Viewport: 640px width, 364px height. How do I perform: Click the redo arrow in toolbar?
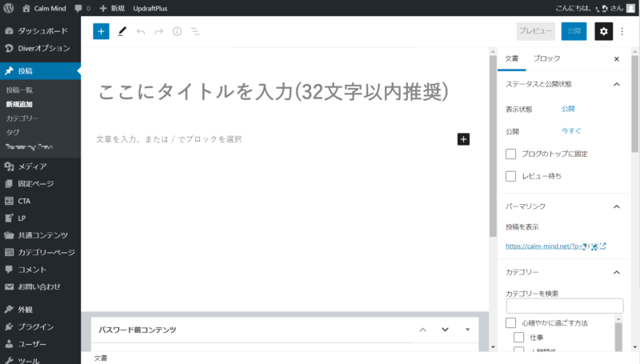click(x=158, y=31)
